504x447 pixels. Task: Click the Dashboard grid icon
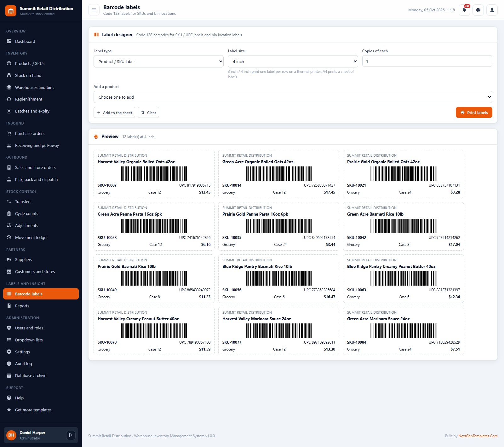click(9, 41)
